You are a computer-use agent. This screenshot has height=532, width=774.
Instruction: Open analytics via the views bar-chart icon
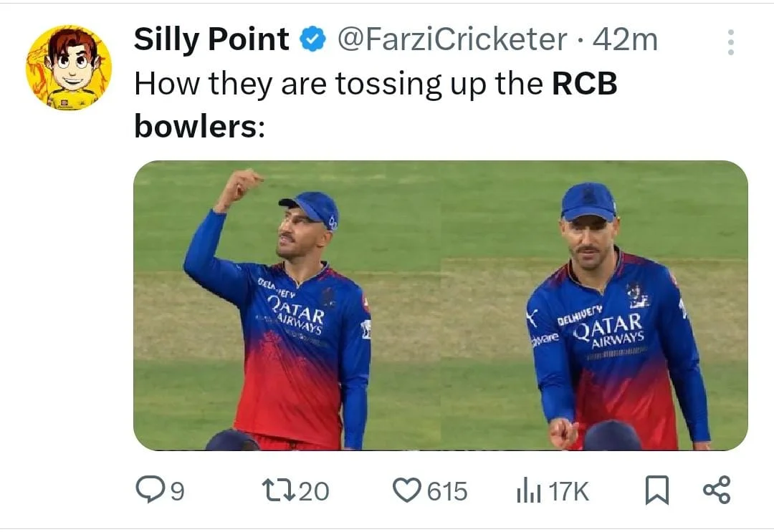[528, 491]
